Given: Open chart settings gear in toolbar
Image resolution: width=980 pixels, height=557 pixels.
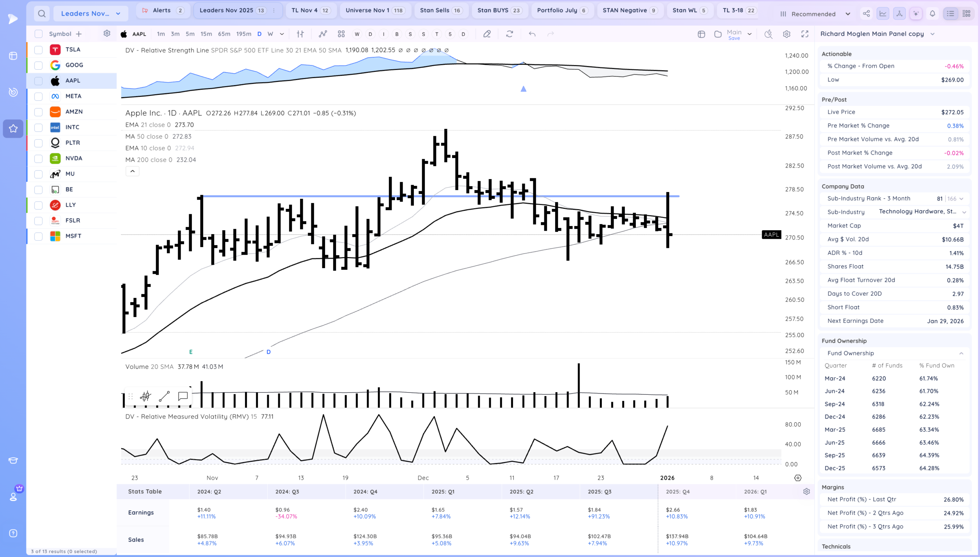Looking at the screenshot, I should pos(786,34).
